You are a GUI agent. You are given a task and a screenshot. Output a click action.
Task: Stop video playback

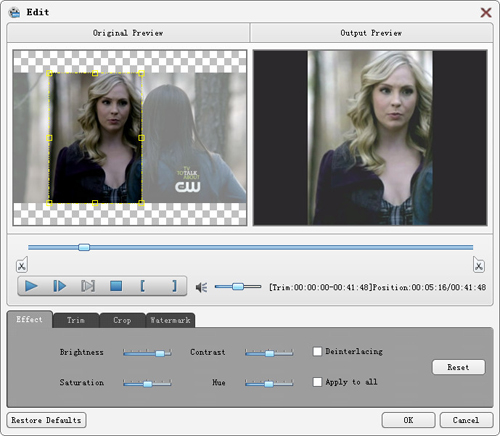pyautogui.click(x=116, y=286)
